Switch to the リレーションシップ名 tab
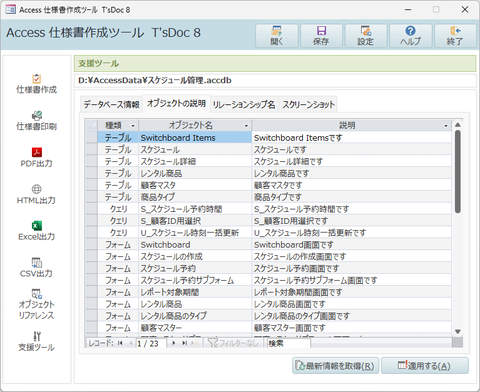 coord(244,105)
